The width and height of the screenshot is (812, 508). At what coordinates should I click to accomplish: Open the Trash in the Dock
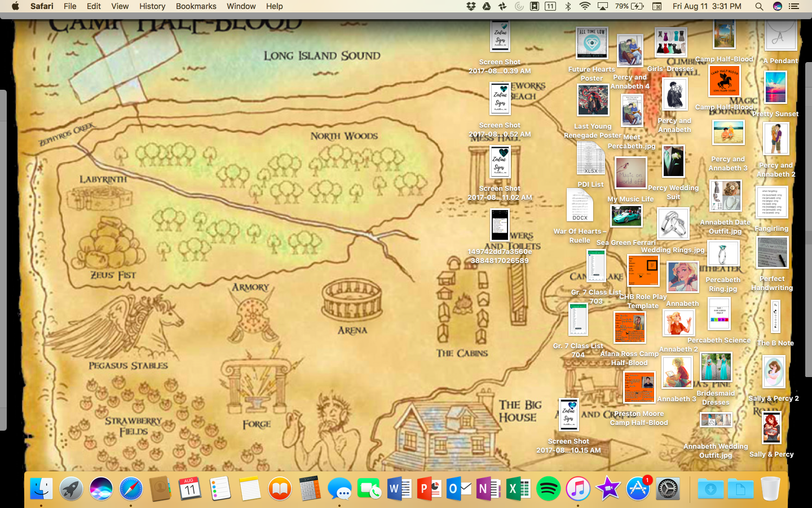770,489
